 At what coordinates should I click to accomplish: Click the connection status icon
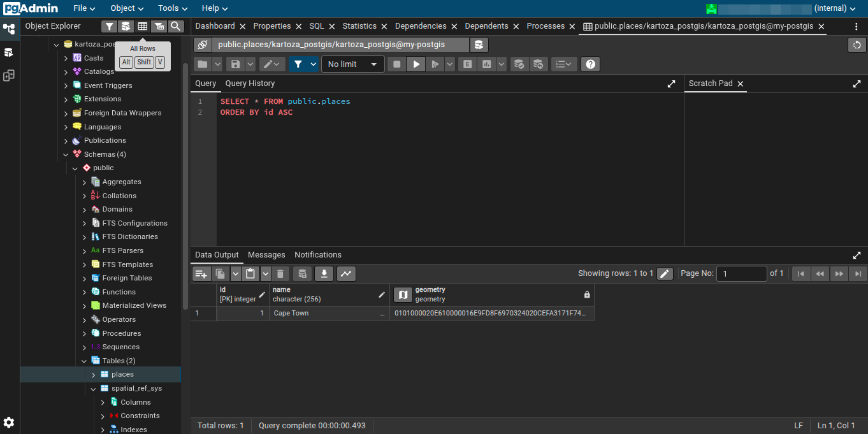pyautogui.click(x=203, y=45)
